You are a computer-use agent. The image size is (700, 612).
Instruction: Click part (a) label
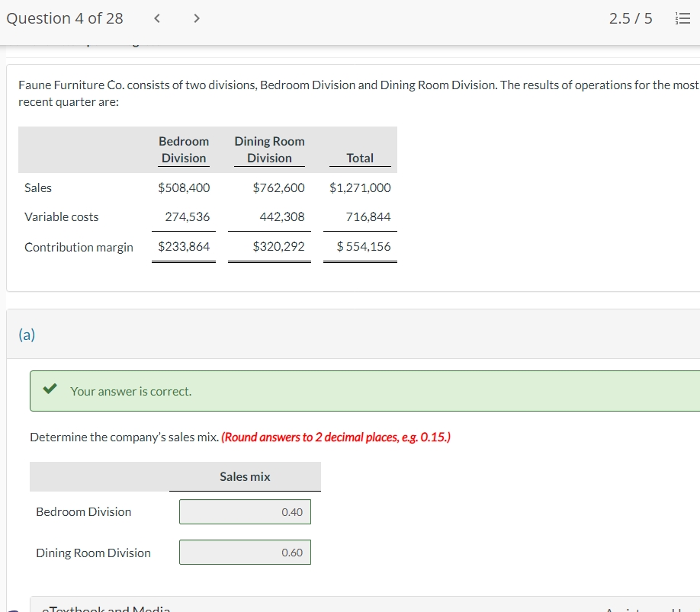[x=27, y=335]
